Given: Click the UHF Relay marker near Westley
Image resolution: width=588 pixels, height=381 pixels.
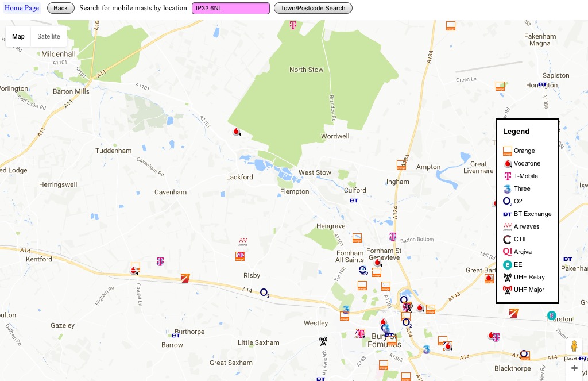Looking at the screenshot, I should [323, 341].
